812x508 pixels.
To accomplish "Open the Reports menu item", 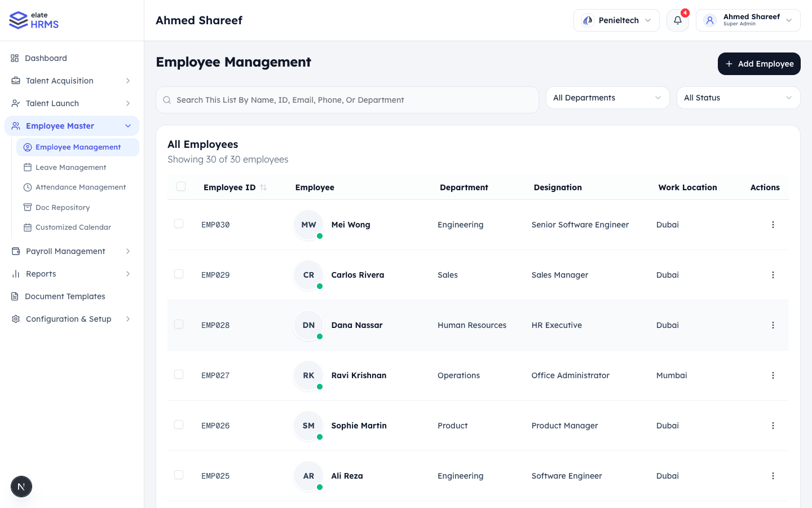I will (41, 274).
